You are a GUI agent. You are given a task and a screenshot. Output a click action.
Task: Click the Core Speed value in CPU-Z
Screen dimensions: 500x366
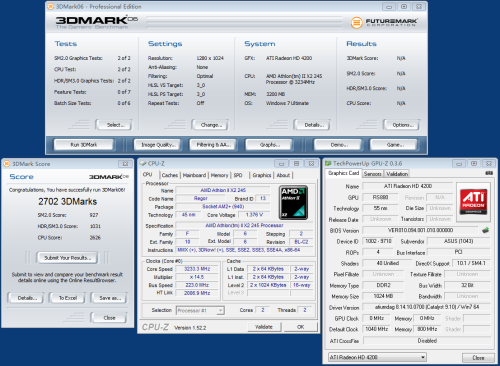tap(197, 269)
